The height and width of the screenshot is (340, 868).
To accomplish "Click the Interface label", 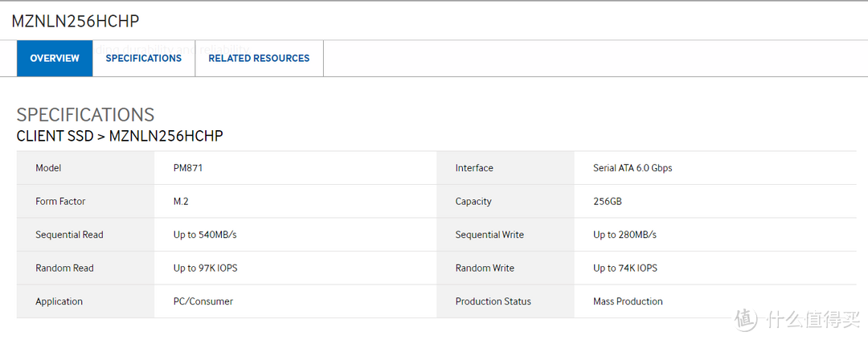I will [474, 168].
